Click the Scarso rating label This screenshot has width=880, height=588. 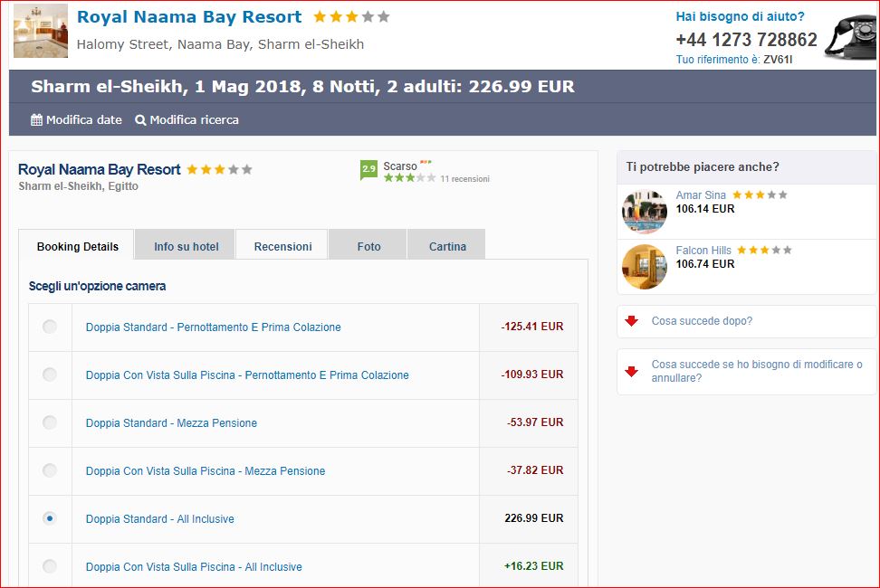coord(400,166)
